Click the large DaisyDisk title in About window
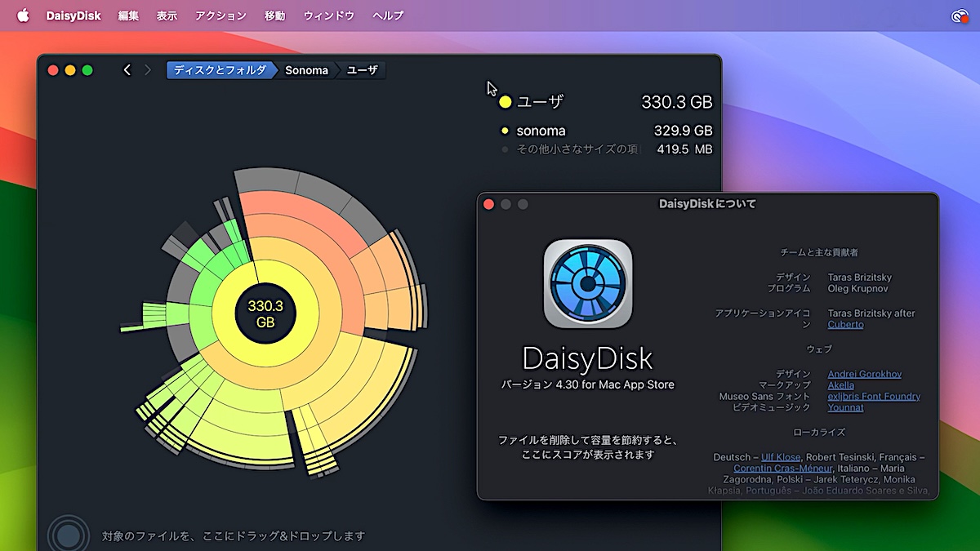The height and width of the screenshot is (551, 980). coord(588,358)
